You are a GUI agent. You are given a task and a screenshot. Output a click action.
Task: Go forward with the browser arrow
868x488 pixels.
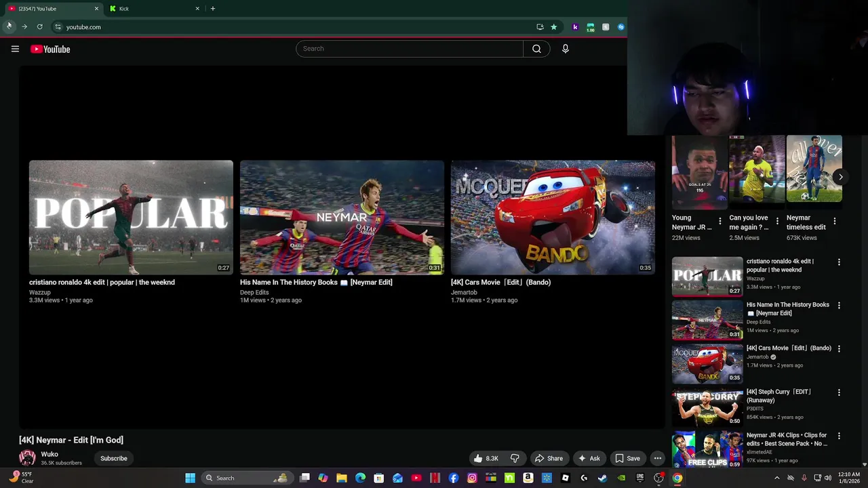tap(24, 27)
